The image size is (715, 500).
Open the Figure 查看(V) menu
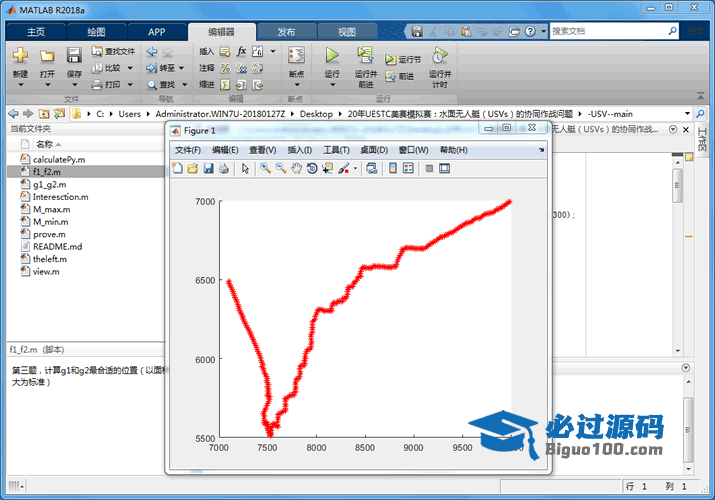[263, 150]
